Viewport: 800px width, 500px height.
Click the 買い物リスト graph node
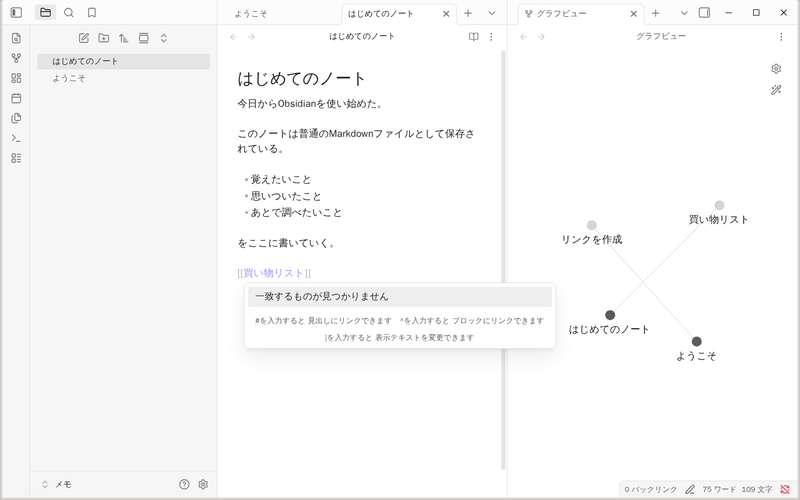[x=719, y=205]
